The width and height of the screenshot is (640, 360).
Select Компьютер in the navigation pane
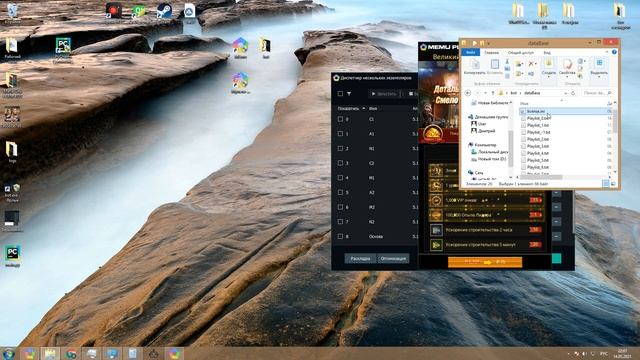pyautogui.click(x=486, y=145)
